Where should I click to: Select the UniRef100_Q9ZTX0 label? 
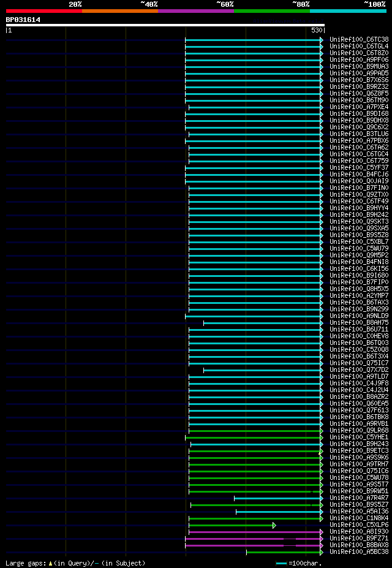[x=359, y=194]
